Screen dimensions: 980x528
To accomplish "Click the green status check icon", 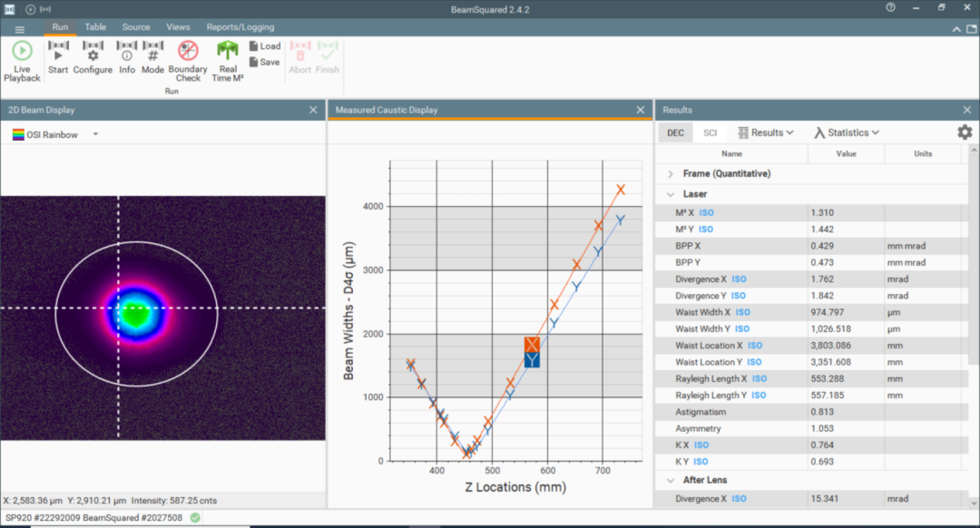I will (195, 517).
